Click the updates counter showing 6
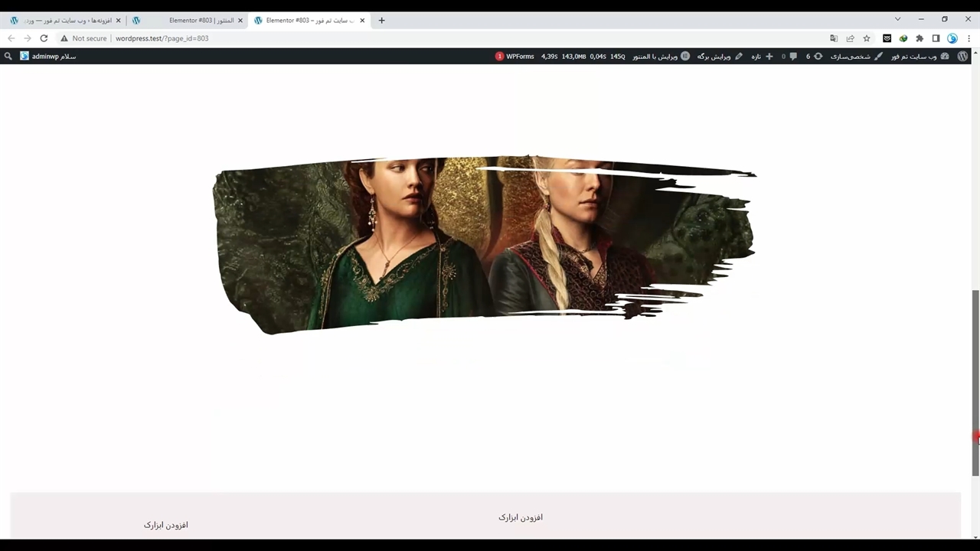Image resolution: width=980 pixels, height=551 pixels. 812,56
